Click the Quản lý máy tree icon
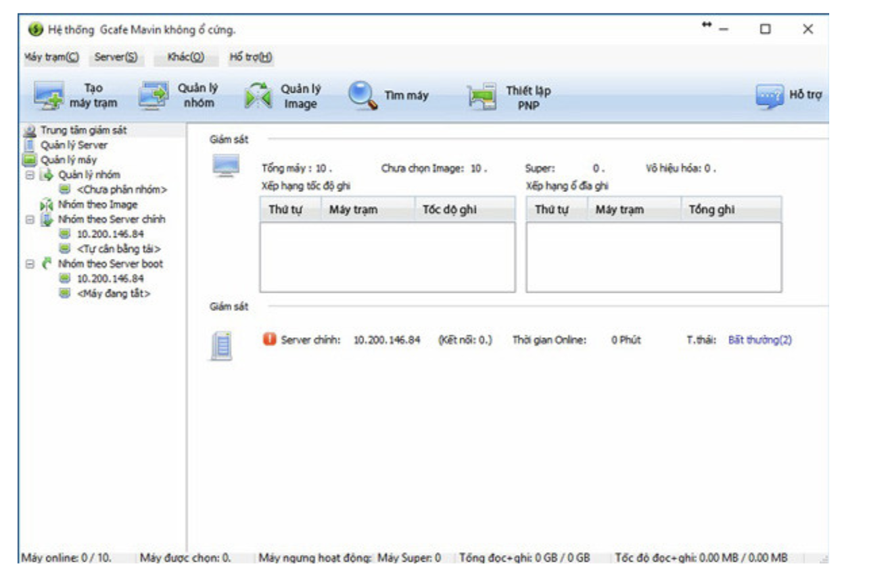Image resolution: width=886 pixels, height=588 pixels. point(30,160)
